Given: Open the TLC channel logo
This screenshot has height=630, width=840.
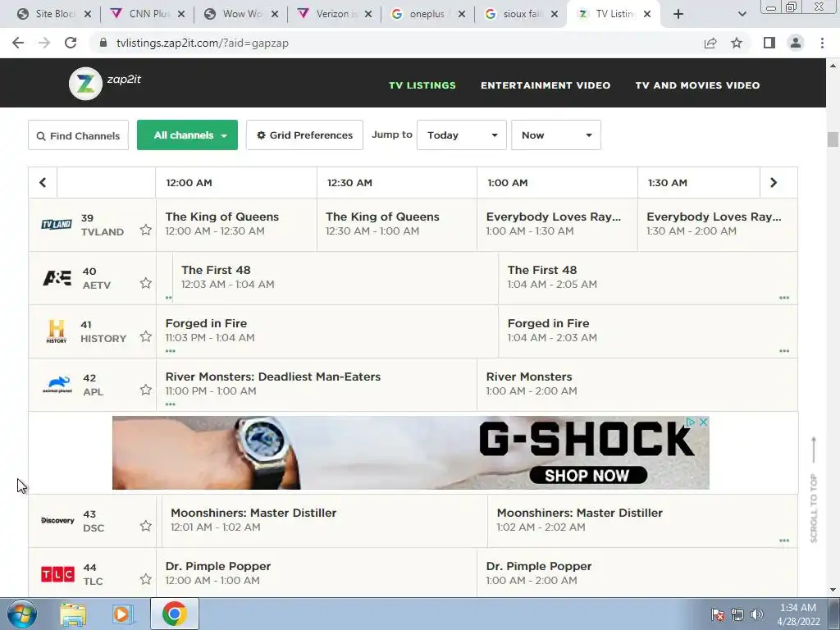Looking at the screenshot, I should point(57,574).
